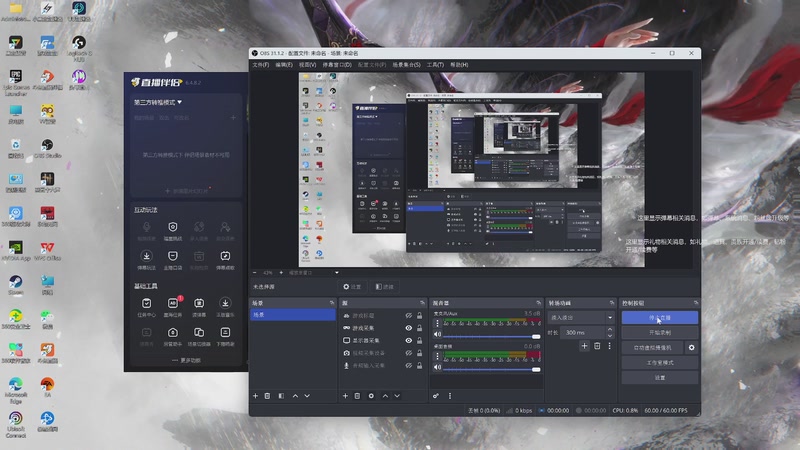This screenshot has width=800, height=450.
Task: Open the 文件(F) menu
Action: pos(261,65)
